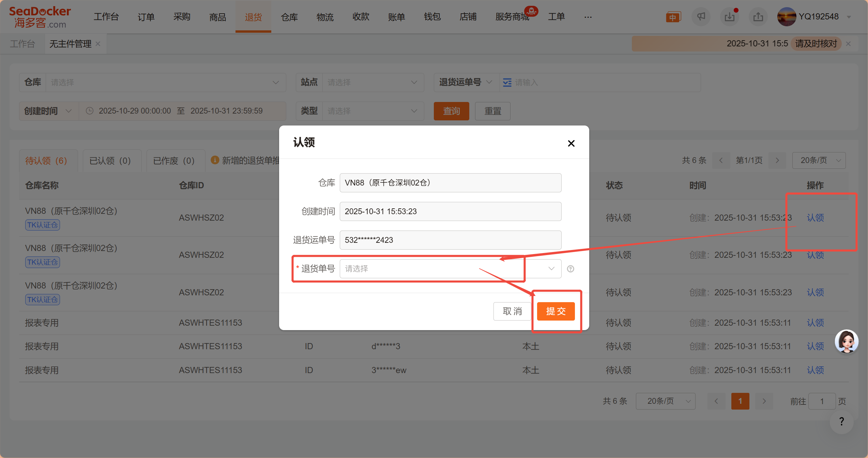Click the export share icon in header

[758, 17]
